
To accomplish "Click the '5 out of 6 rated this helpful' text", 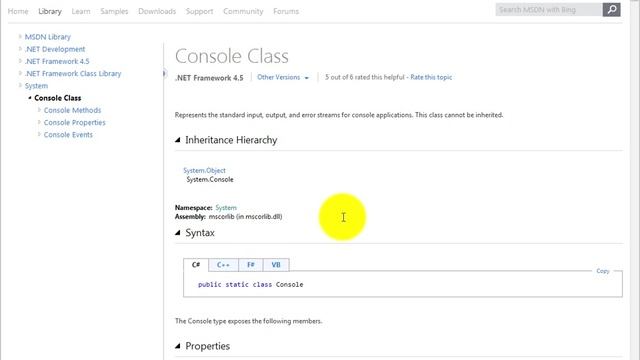I will pos(364,77).
